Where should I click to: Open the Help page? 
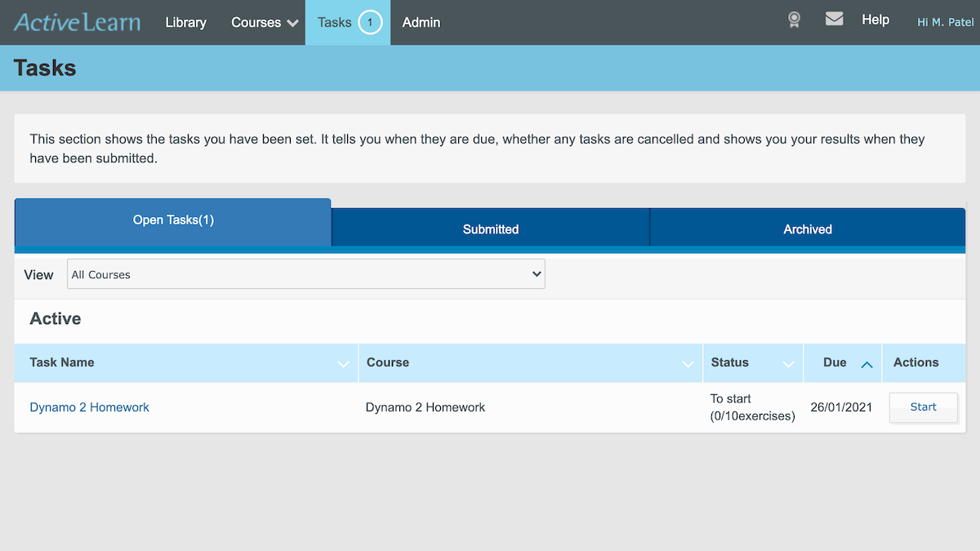[875, 20]
